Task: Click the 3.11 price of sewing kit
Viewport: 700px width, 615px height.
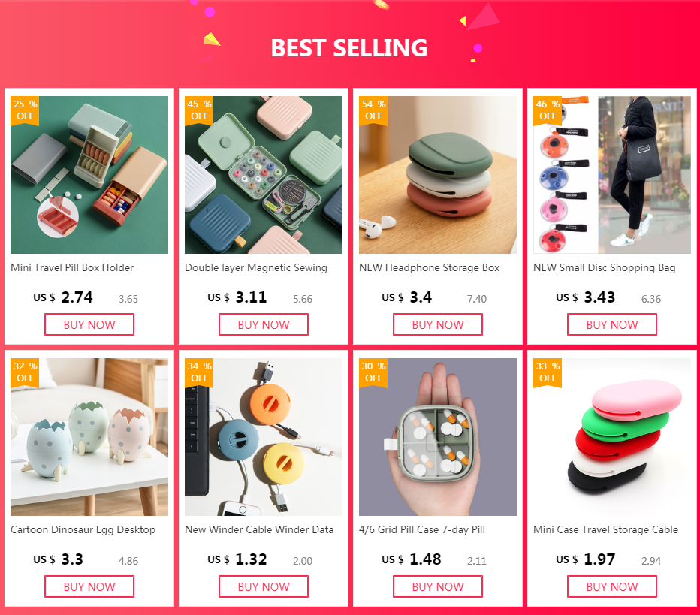Action: [251, 297]
